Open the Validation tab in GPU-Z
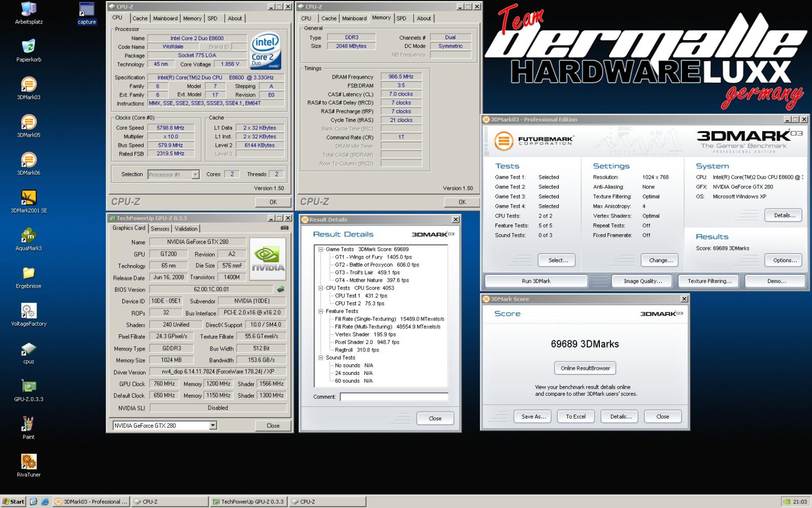The height and width of the screenshot is (508, 812). [186, 229]
